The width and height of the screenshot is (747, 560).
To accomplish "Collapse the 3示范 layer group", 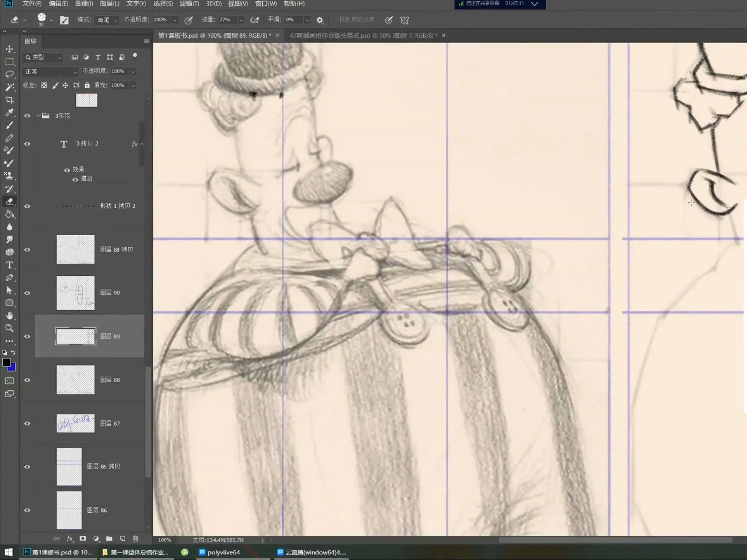I will tap(38, 116).
